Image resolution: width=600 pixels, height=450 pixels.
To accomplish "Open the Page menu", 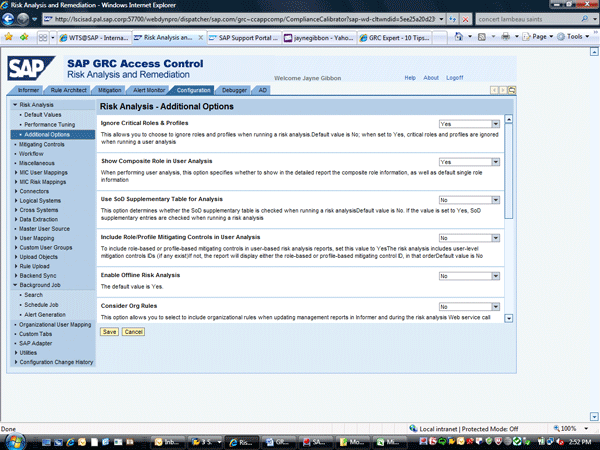I will click(x=538, y=37).
